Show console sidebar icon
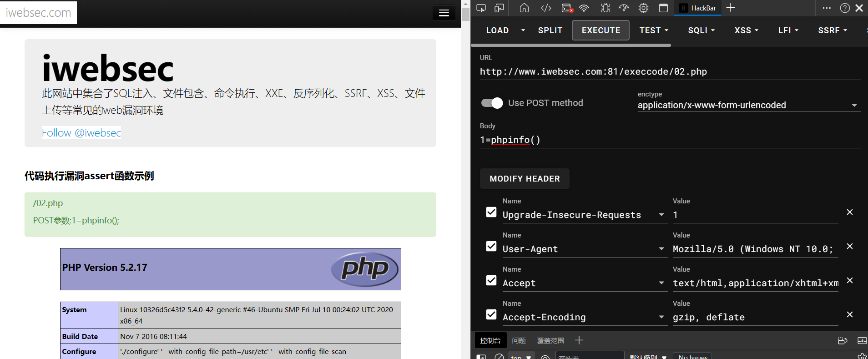 481,357
